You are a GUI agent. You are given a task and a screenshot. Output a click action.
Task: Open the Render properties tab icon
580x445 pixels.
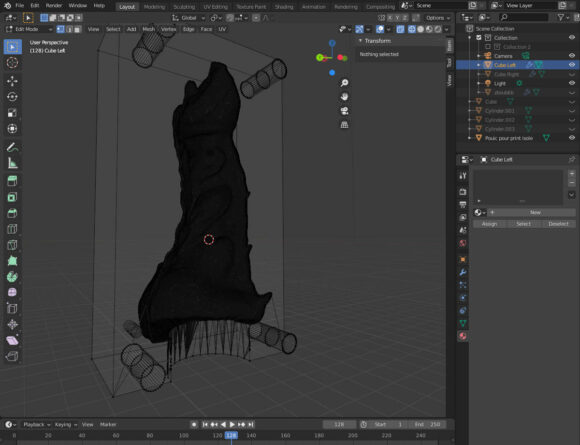coord(463,192)
